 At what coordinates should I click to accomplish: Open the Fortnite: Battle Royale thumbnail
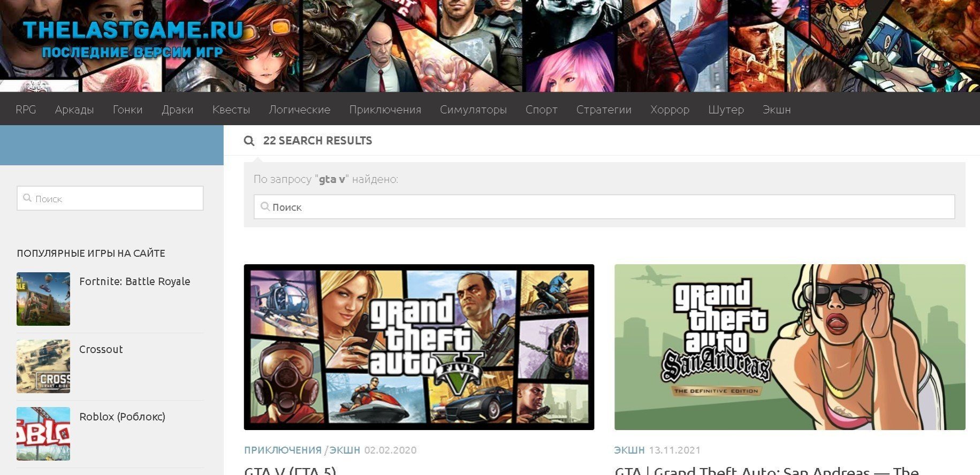pyautogui.click(x=43, y=299)
